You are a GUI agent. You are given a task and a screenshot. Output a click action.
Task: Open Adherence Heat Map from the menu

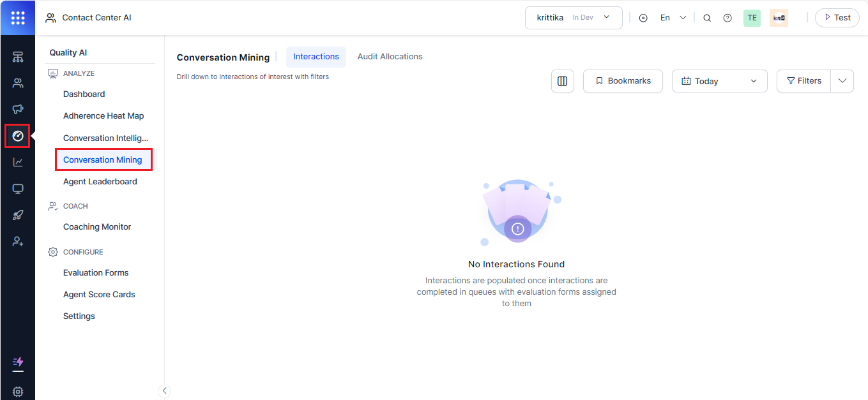tap(103, 115)
